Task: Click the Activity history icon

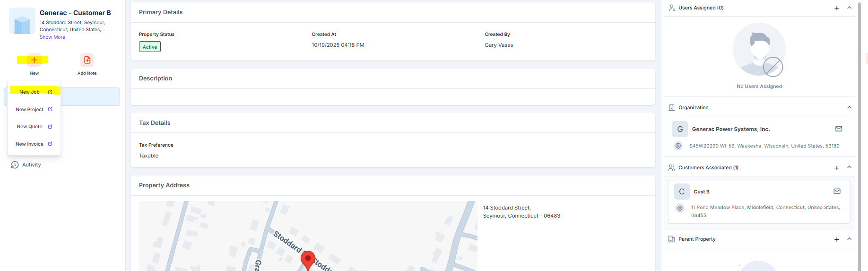Action: (x=15, y=165)
